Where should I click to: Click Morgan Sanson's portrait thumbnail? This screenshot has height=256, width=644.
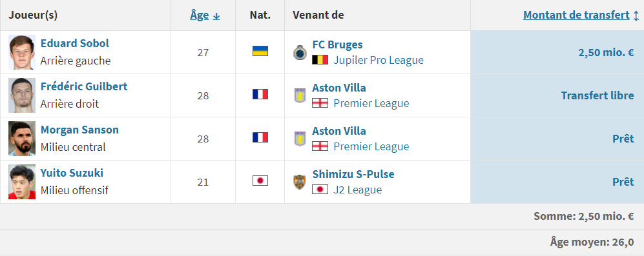click(22, 139)
